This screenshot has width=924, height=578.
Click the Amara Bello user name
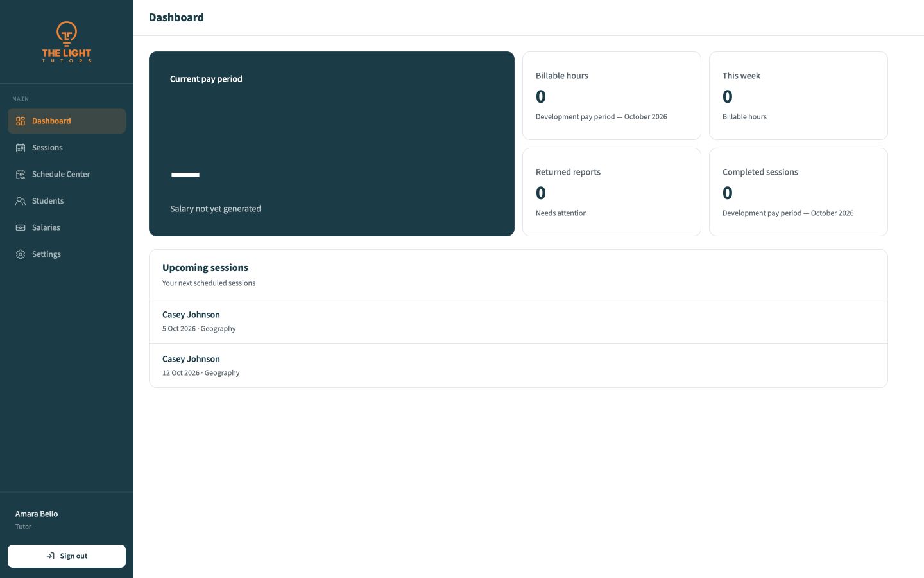tap(37, 514)
